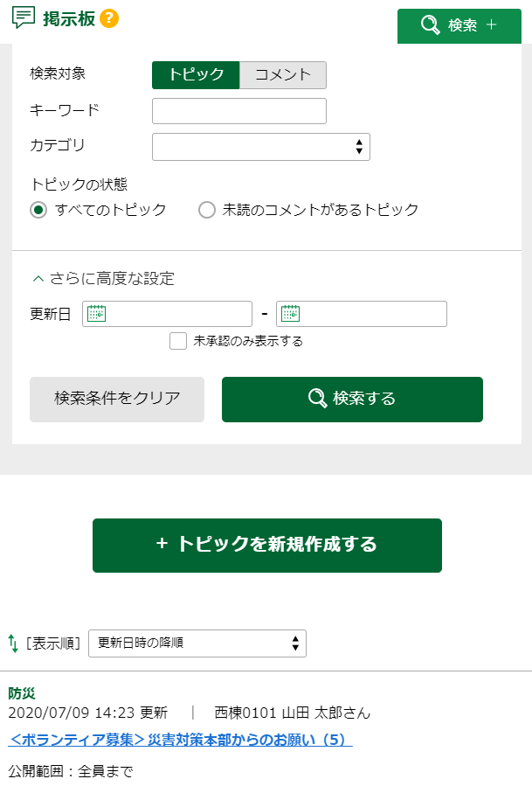This screenshot has height=793, width=532.
Task: Collapse さらに高度な設定 section
Action: click(x=103, y=279)
